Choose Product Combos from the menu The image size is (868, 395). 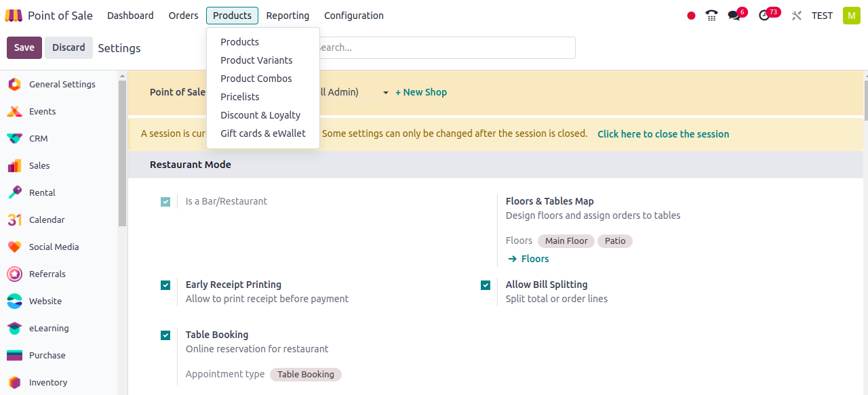[263, 79]
